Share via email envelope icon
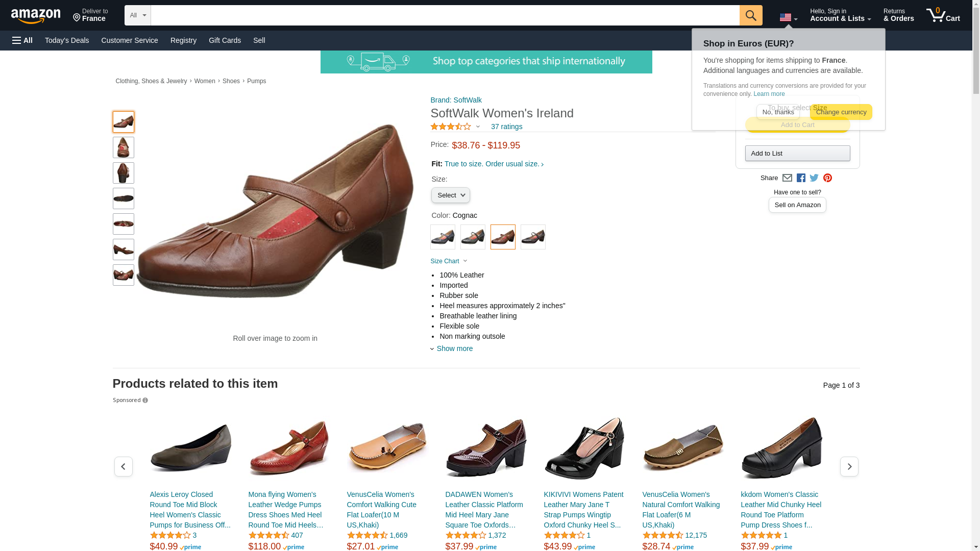Screen dimensions: 980x551 [x=787, y=178]
